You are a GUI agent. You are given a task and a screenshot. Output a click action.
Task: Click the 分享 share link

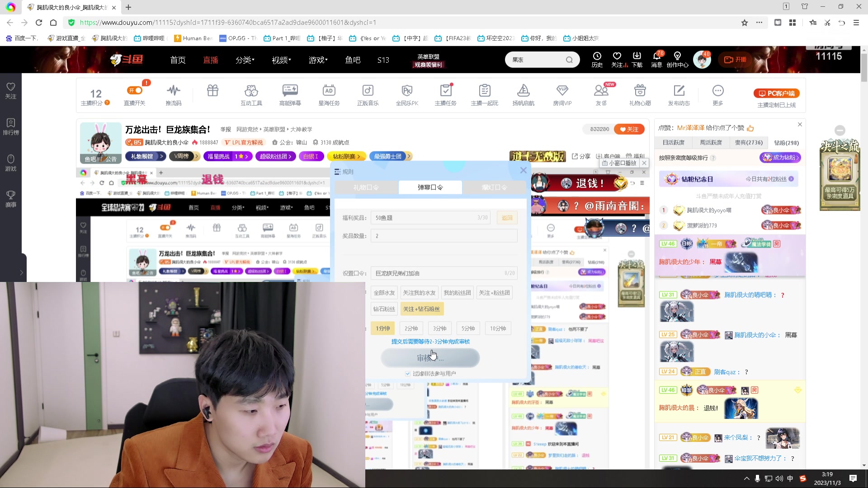tap(581, 156)
